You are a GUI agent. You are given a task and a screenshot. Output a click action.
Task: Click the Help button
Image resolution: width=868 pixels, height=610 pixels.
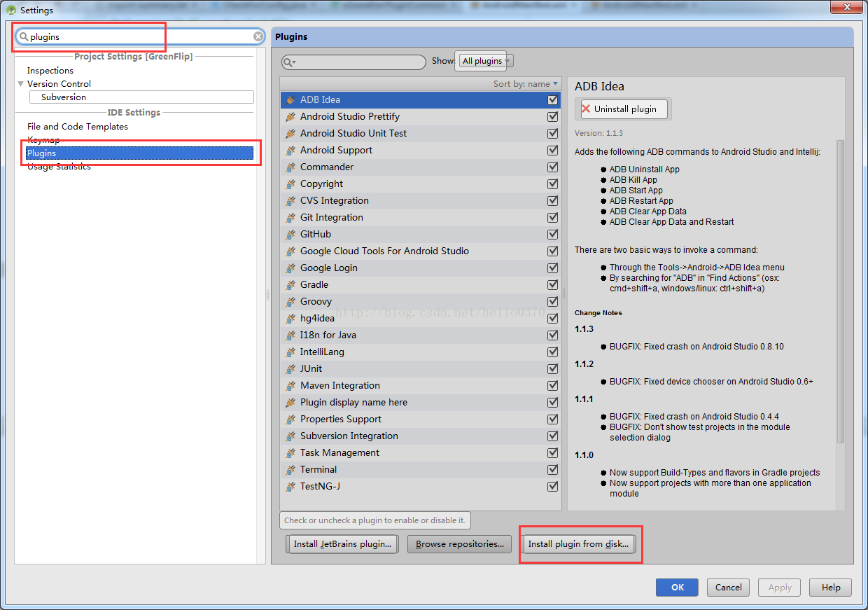(831, 588)
